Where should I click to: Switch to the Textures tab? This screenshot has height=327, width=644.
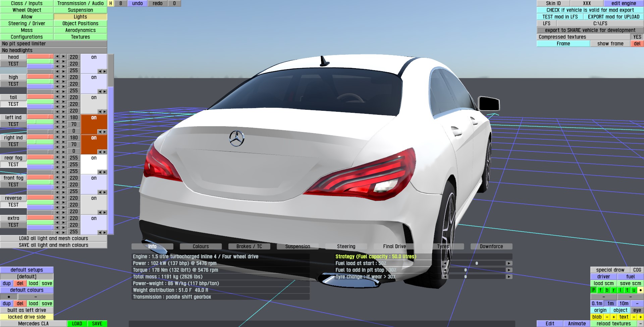pyautogui.click(x=80, y=37)
